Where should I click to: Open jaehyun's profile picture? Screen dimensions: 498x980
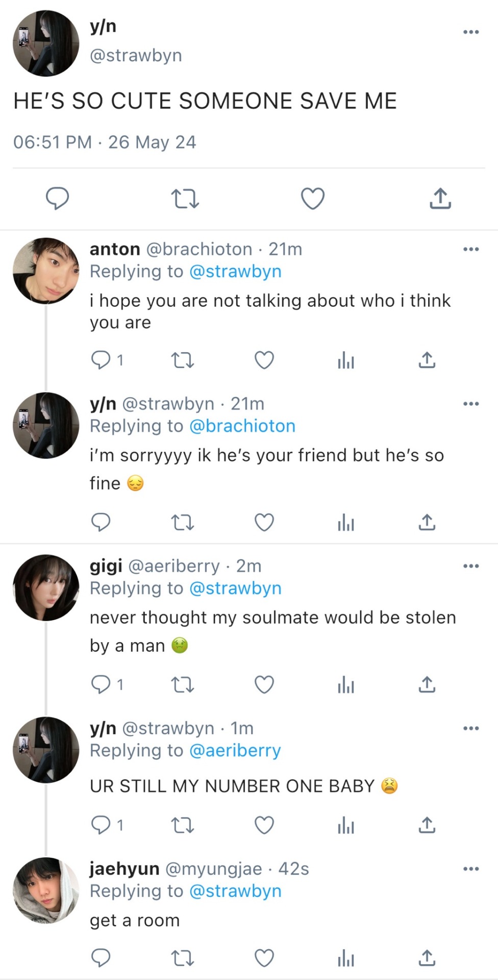46,891
